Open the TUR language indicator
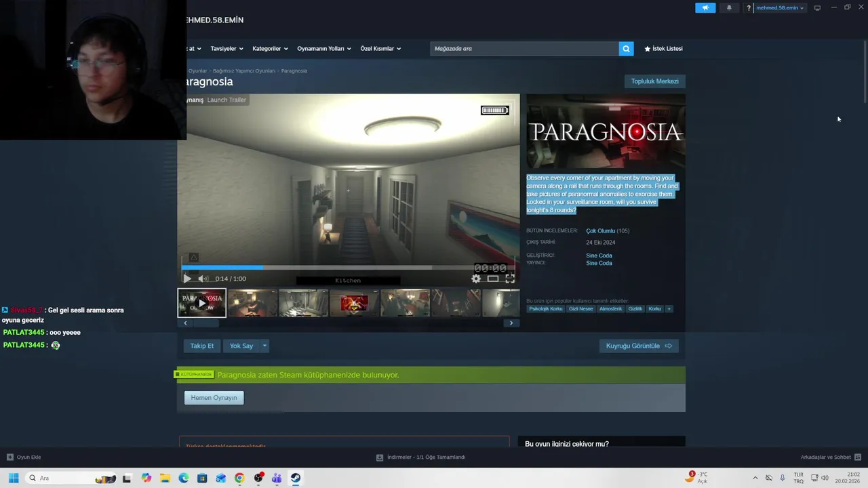The image size is (868, 488). [x=799, y=478]
